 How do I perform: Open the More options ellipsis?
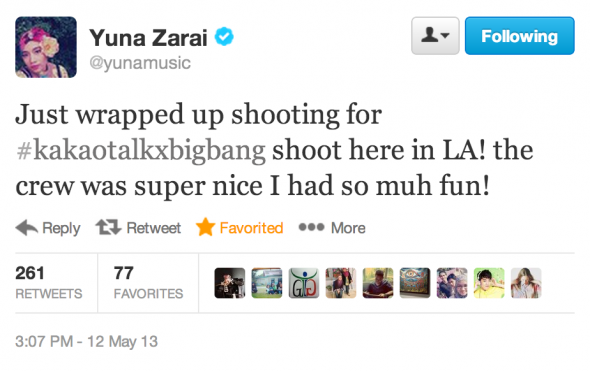pos(311,227)
